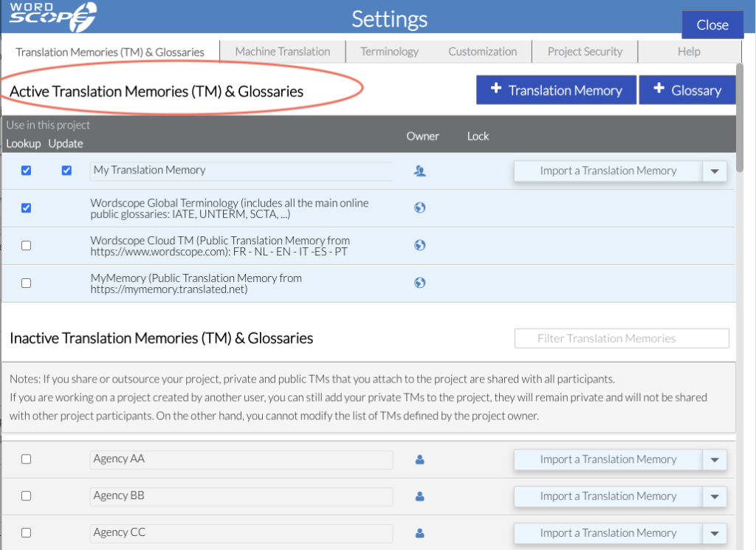Click globe icon for MyMemory row

419,282
